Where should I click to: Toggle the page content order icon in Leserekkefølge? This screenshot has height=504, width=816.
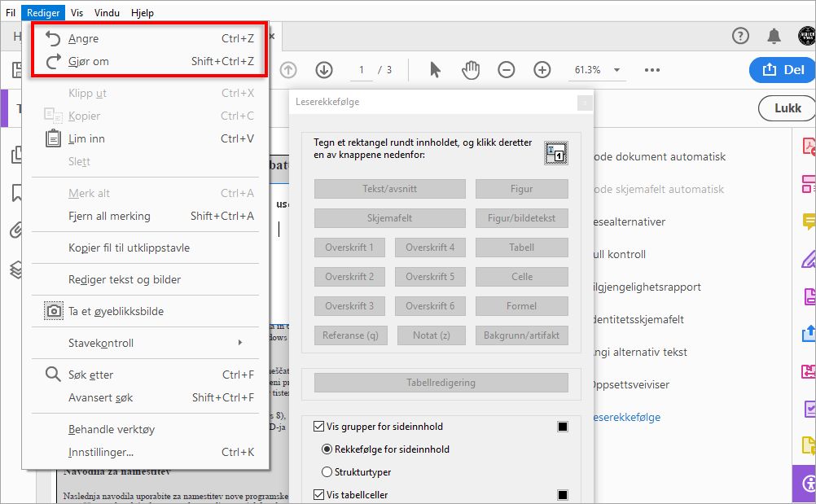click(555, 153)
